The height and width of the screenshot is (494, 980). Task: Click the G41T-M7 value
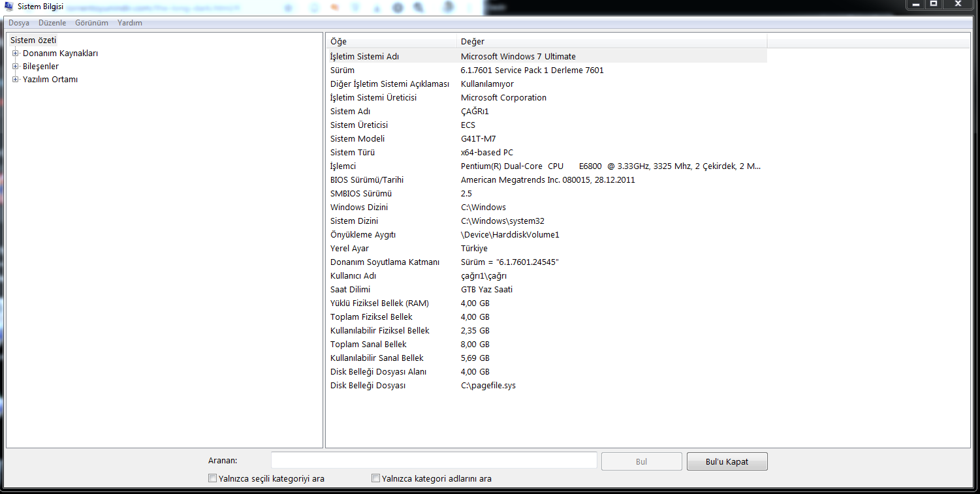[478, 139]
